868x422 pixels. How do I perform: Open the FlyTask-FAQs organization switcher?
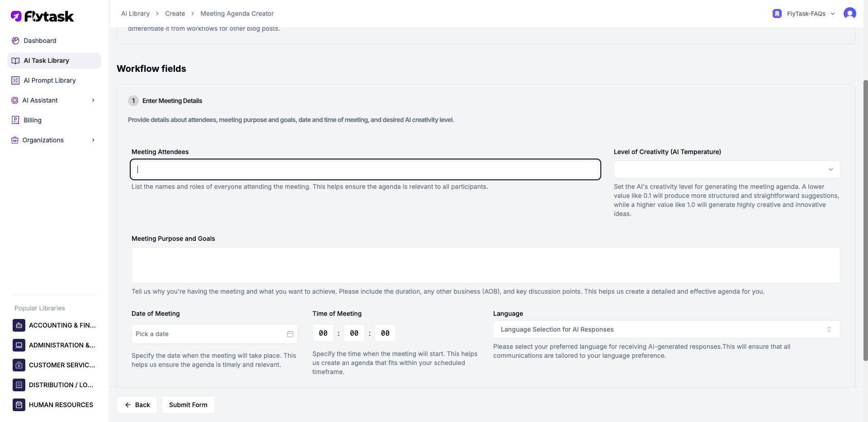point(804,14)
